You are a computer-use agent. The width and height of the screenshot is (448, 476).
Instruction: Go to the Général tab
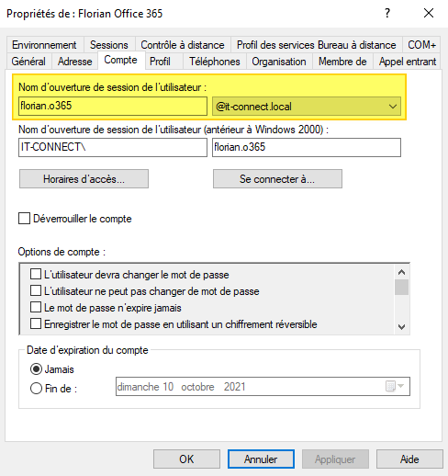28,62
